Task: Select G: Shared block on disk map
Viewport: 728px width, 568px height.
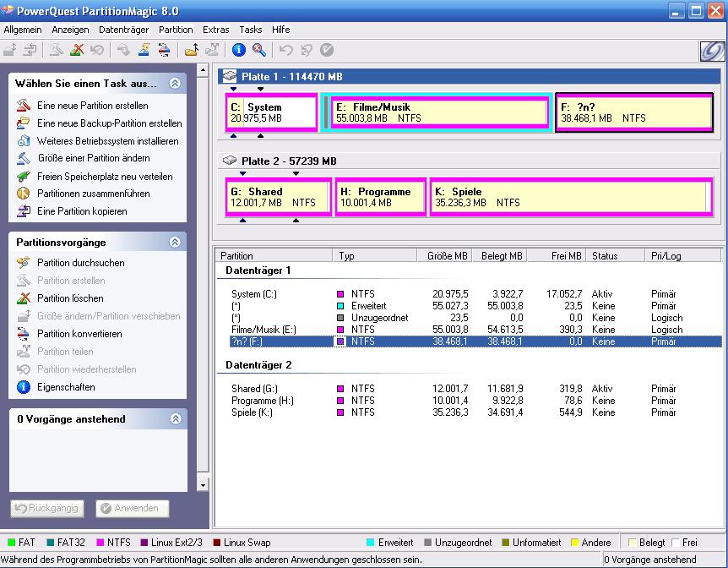Action: click(279, 197)
